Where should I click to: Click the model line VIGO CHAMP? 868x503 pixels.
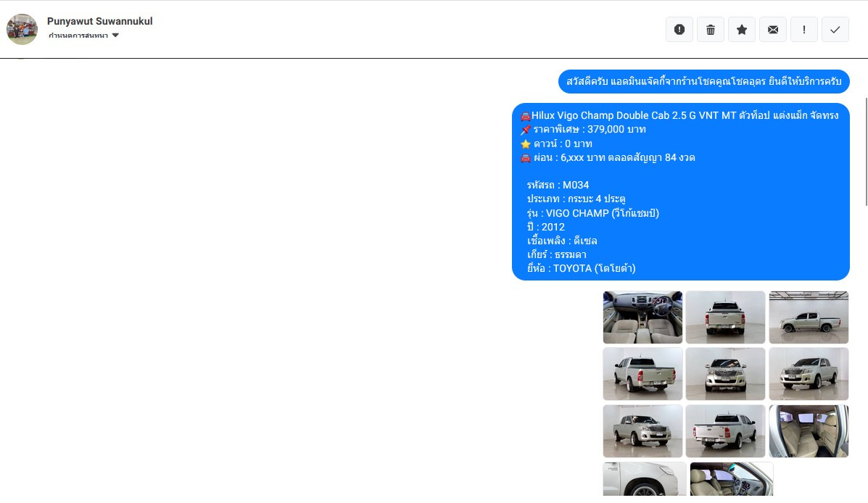(x=593, y=213)
